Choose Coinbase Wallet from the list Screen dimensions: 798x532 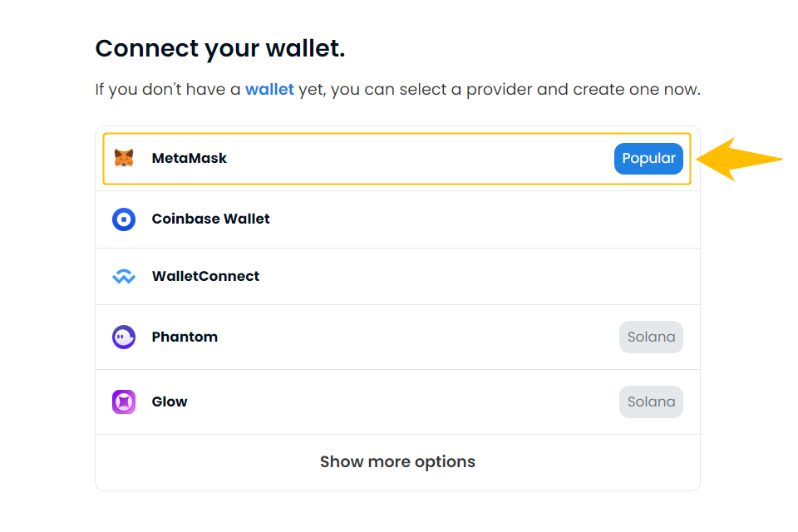[x=397, y=219]
